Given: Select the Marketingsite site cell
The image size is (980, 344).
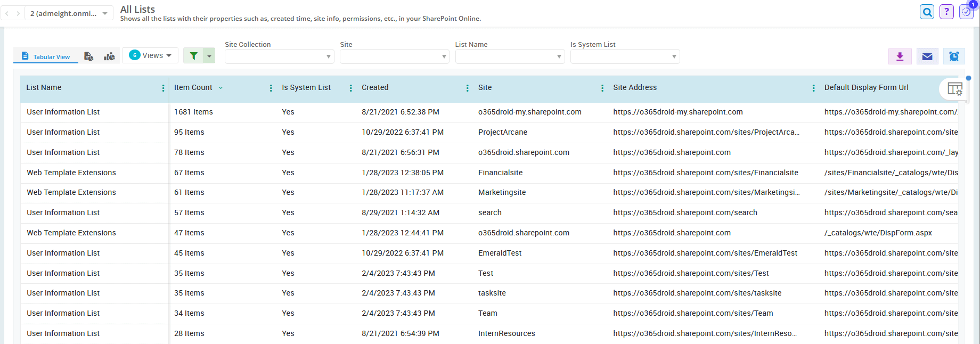Looking at the screenshot, I should tap(502, 192).
